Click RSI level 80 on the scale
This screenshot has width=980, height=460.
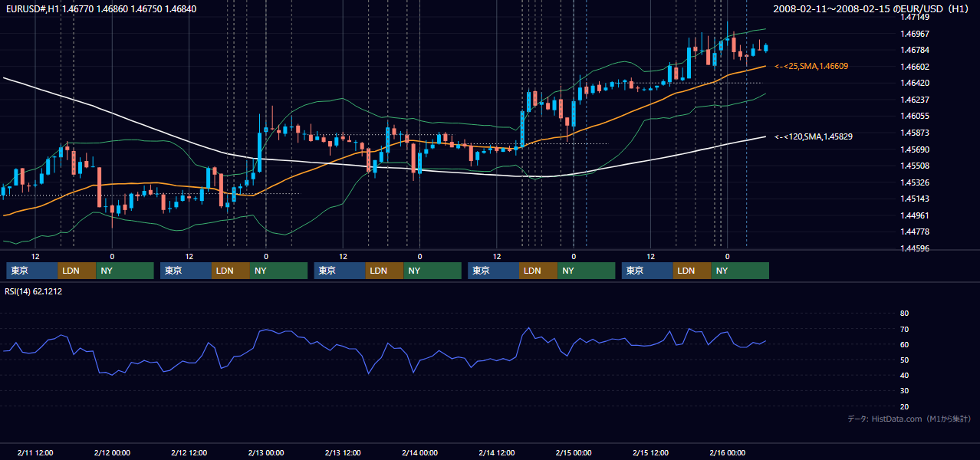click(x=904, y=314)
